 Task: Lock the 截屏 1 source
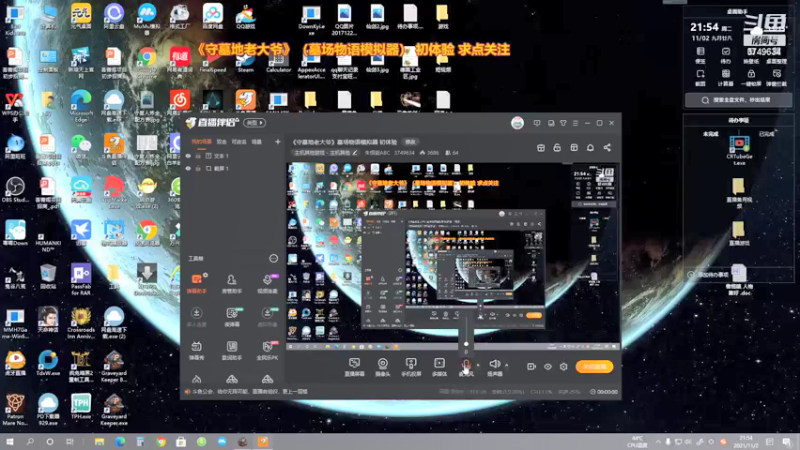click(x=198, y=168)
